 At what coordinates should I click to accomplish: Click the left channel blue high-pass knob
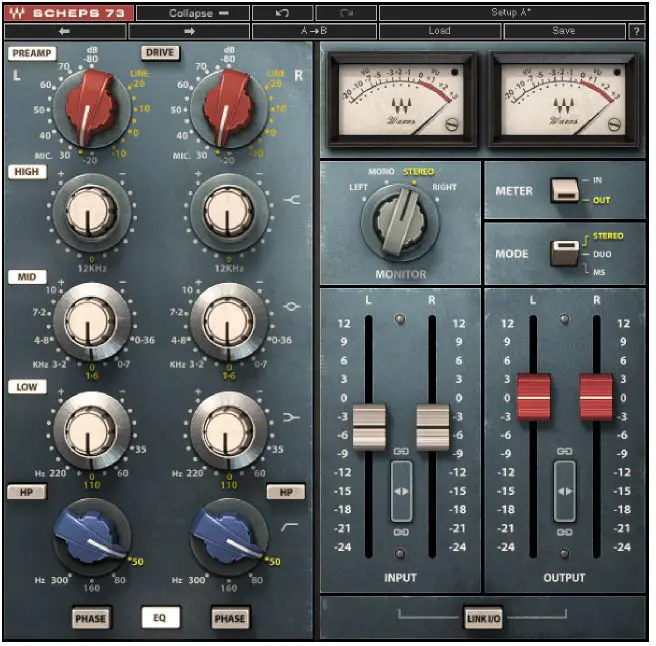[91, 537]
